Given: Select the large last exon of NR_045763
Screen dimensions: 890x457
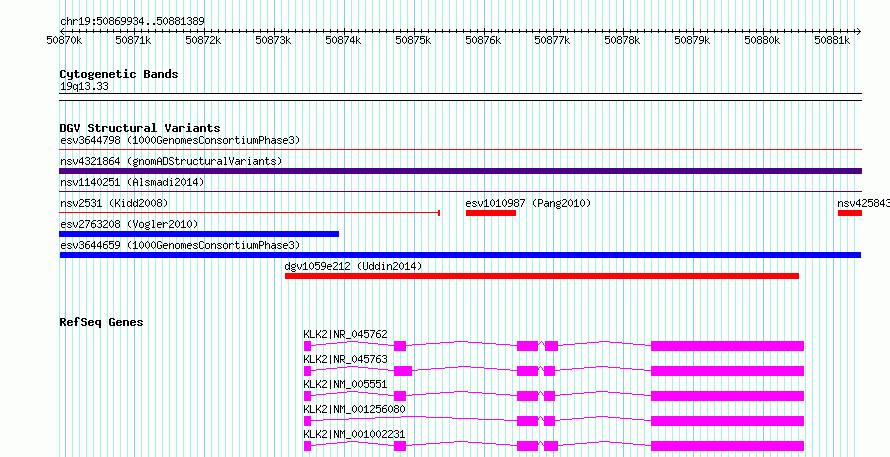Looking at the screenshot, I should point(727,371).
